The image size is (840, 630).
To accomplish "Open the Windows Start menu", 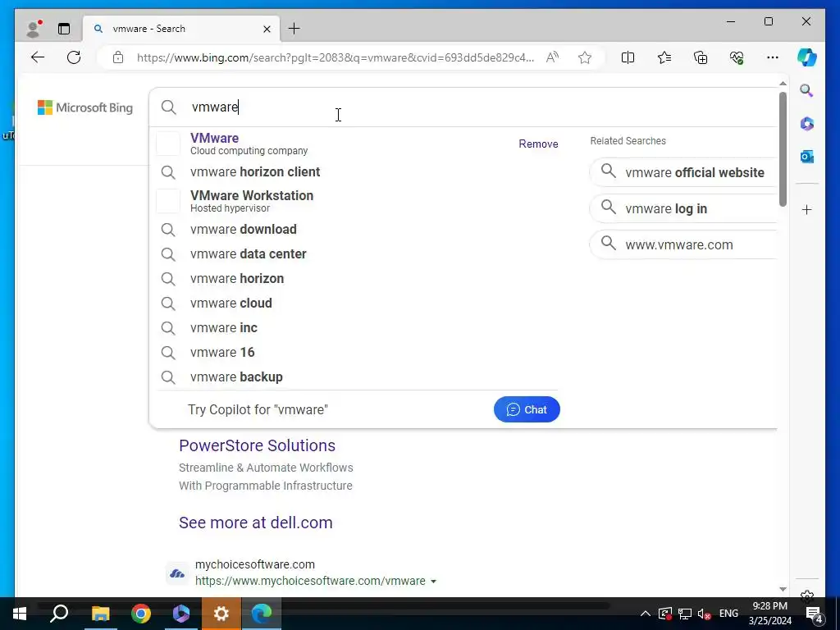I will click(x=20, y=614).
